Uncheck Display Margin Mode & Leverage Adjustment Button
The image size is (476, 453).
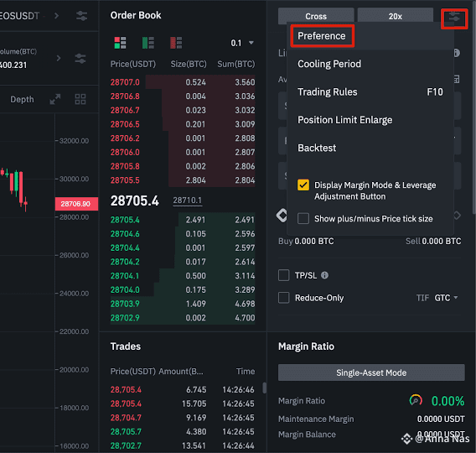pyautogui.click(x=303, y=185)
